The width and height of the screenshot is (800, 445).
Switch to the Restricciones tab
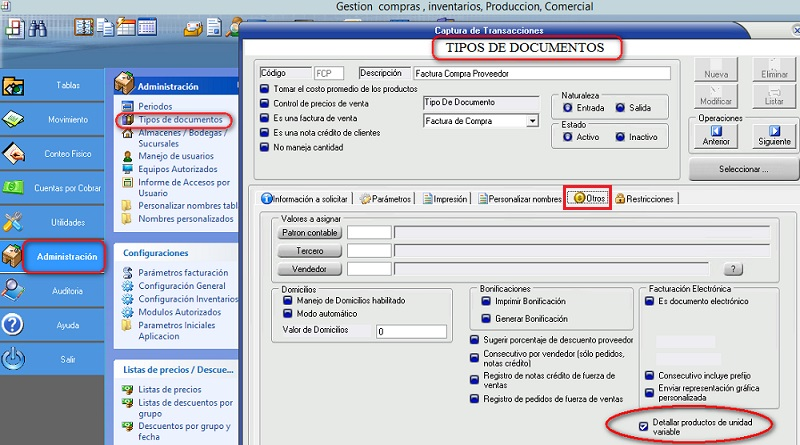(x=645, y=199)
